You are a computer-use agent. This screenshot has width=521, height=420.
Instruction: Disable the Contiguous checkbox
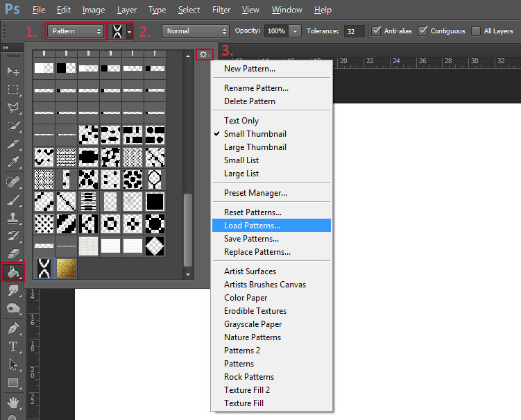(x=423, y=31)
